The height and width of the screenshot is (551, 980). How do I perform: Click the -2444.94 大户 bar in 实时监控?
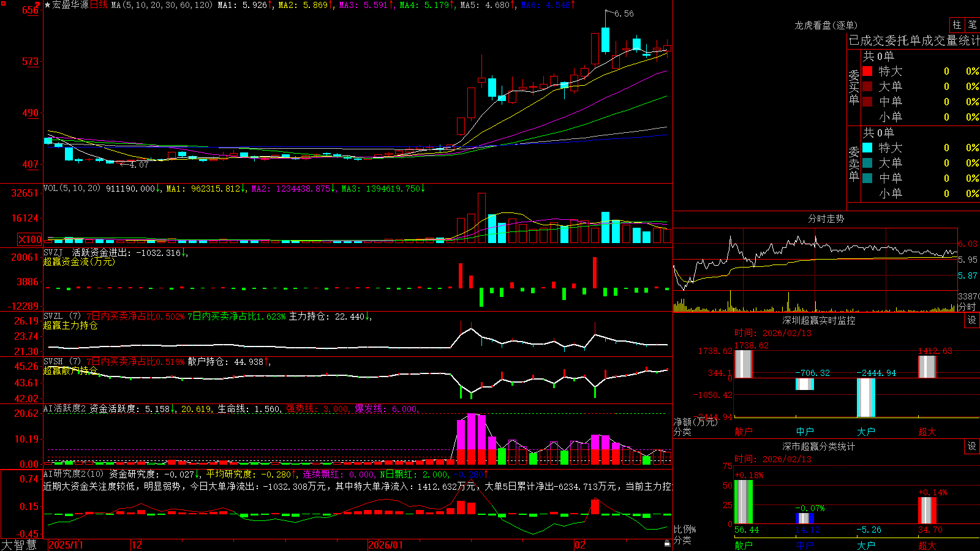[x=866, y=397]
